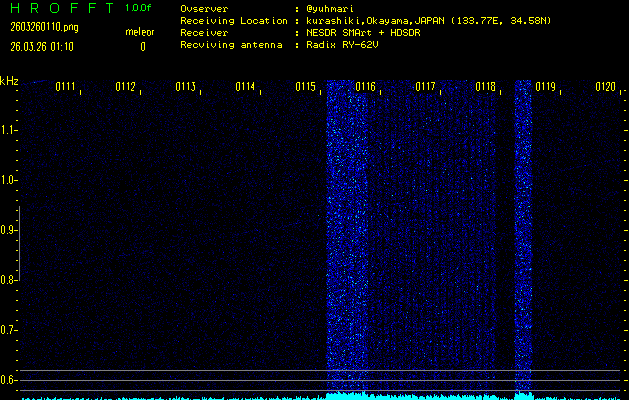Click the Receiving Location label
Screen dimensions: 629x400
click(x=234, y=20)
